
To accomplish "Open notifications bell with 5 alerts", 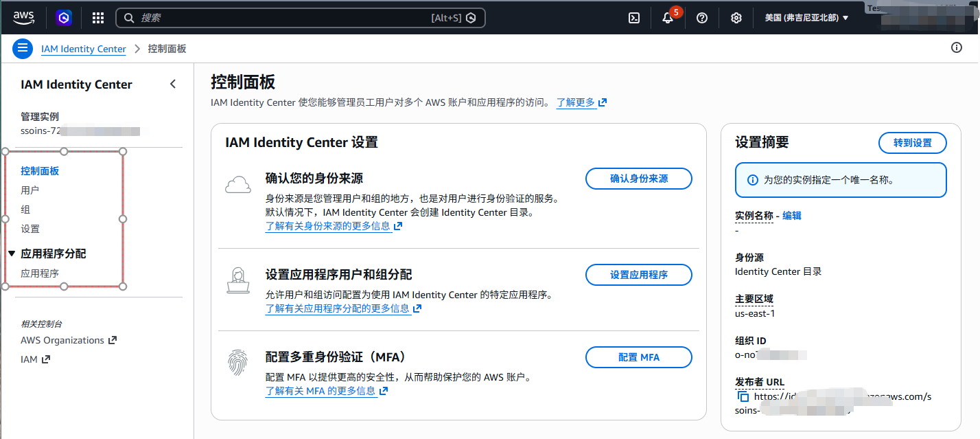I will pos(668,18).
